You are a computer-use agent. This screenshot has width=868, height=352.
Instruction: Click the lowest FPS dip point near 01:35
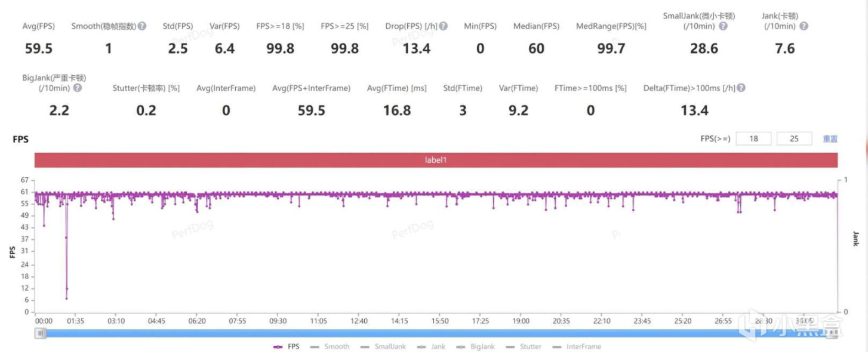click(66, 298)
